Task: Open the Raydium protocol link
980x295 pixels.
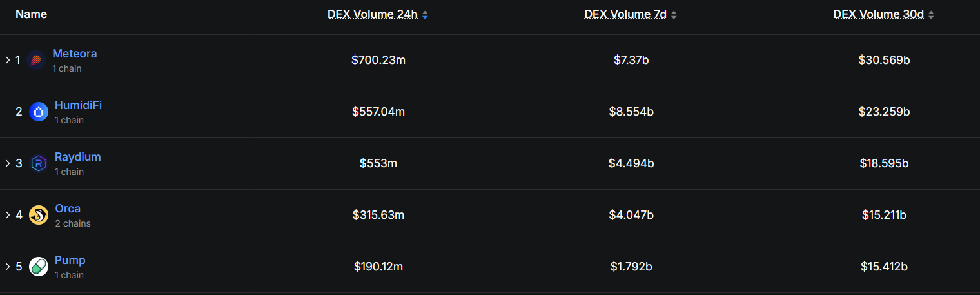Action: (x=78, y=157)
